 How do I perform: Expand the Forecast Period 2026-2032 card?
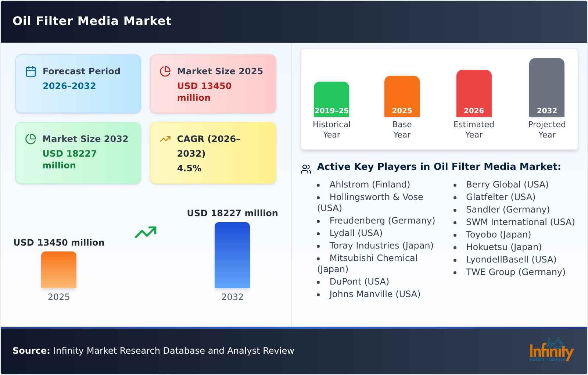[x=78, y=83]
